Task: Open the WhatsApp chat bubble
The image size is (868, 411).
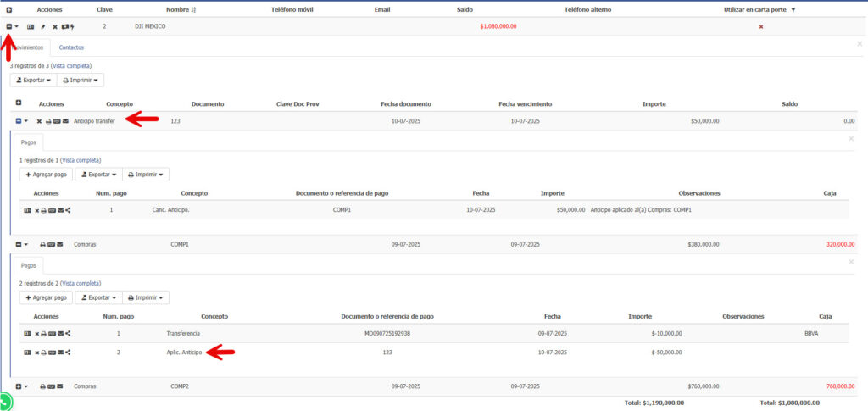Action: coord(6,402)
